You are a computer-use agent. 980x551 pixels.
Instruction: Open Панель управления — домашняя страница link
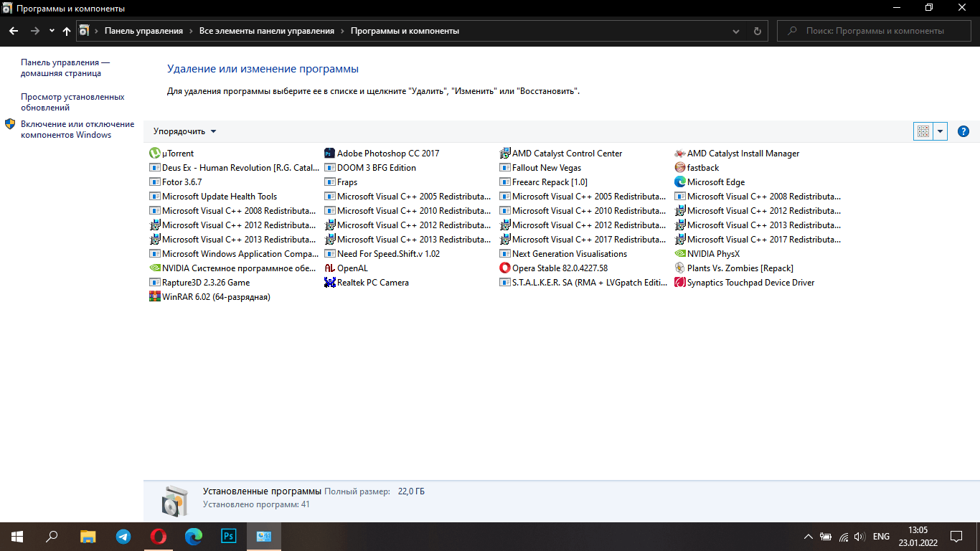pos(65,67)
